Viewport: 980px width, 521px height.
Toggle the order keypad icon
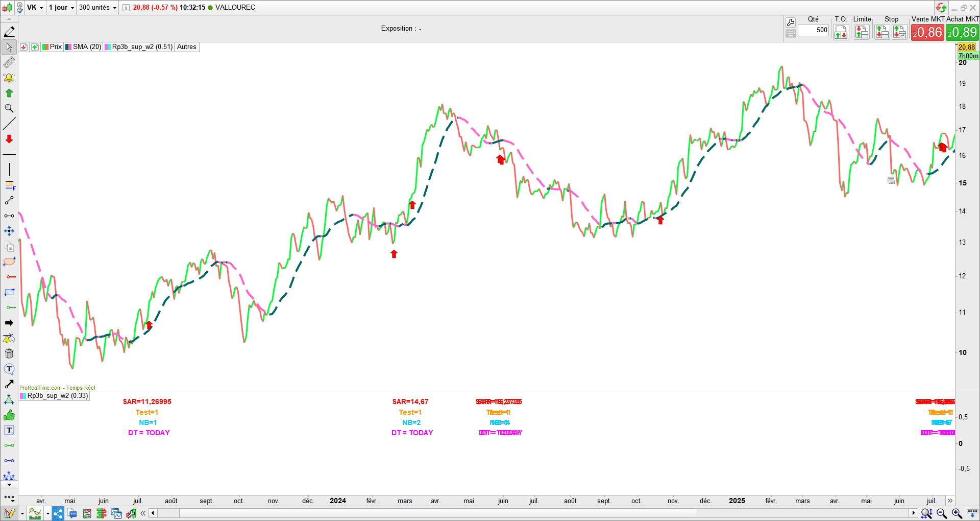click(x=791, y=34)
